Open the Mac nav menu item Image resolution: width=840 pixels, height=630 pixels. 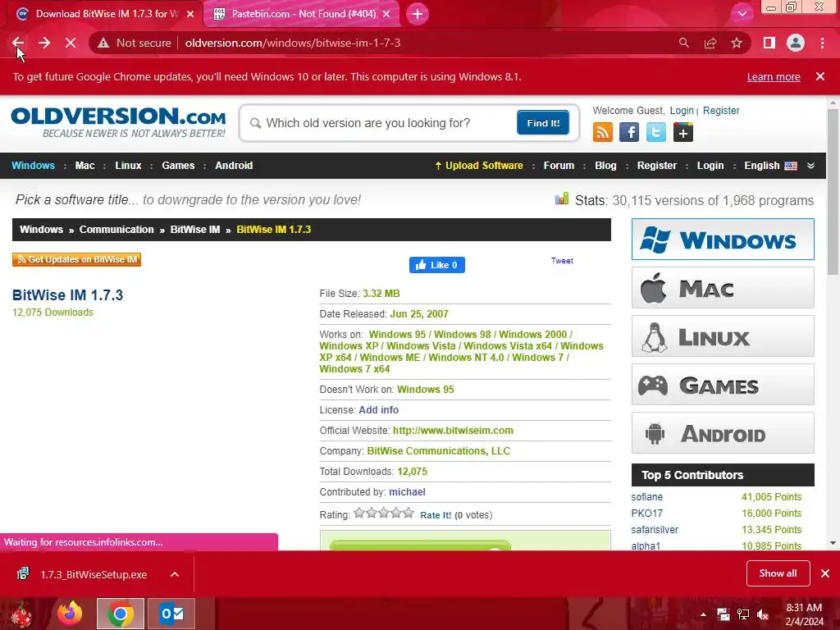tap(84, 166)
